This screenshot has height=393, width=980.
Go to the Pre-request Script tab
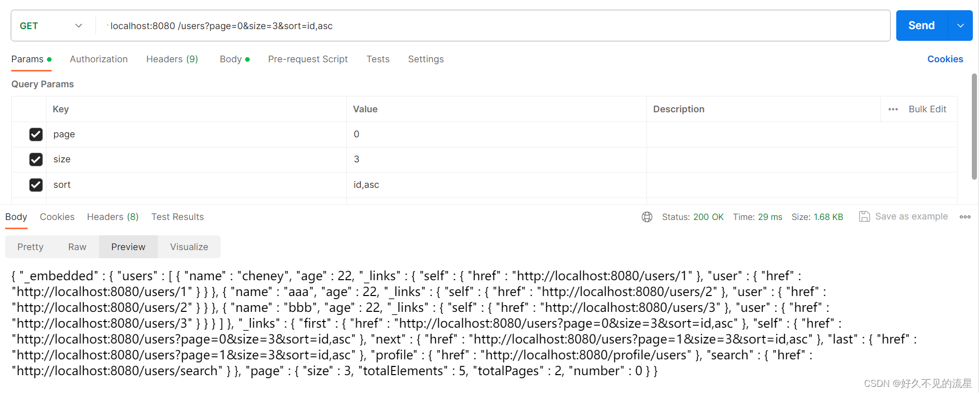[308, 59]
